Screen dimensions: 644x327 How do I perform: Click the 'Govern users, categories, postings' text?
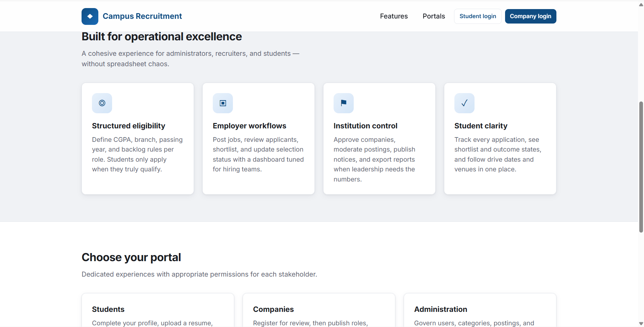coord(474,323)
